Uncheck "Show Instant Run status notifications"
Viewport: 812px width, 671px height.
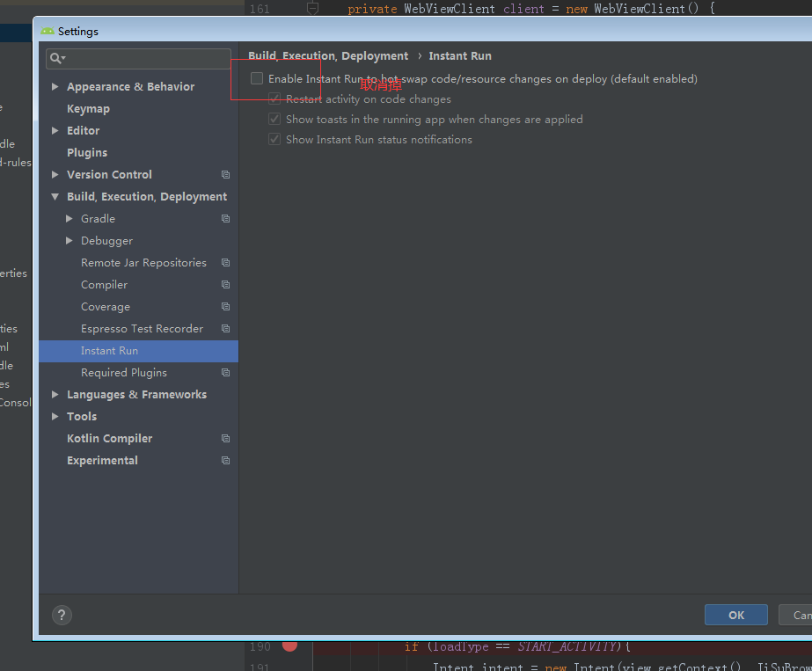(274, 139)
